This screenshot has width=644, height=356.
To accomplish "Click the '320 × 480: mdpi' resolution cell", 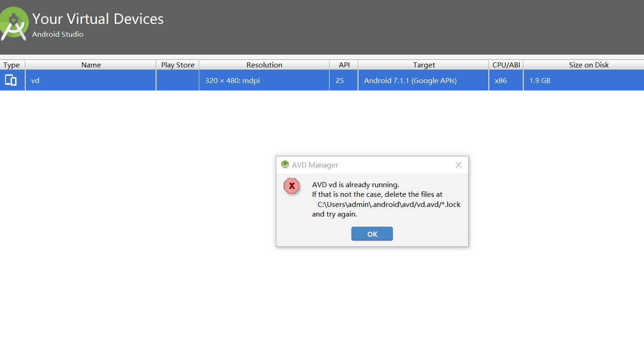I will [x=264, y=80].
